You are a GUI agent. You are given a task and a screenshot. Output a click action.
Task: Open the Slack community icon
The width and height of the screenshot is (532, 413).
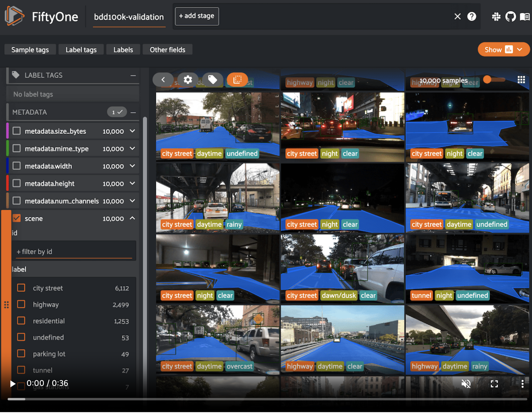click(x=496, y=16)
